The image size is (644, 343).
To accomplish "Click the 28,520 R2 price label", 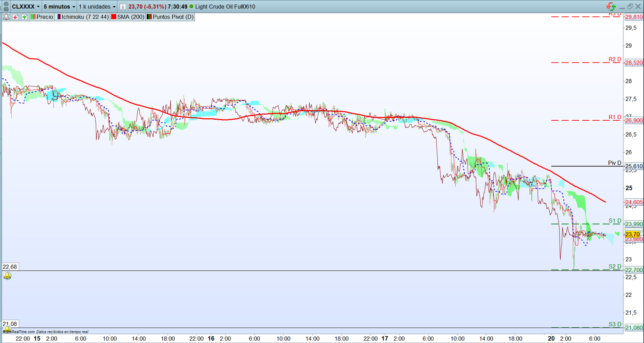I will [x=634, y=62].
